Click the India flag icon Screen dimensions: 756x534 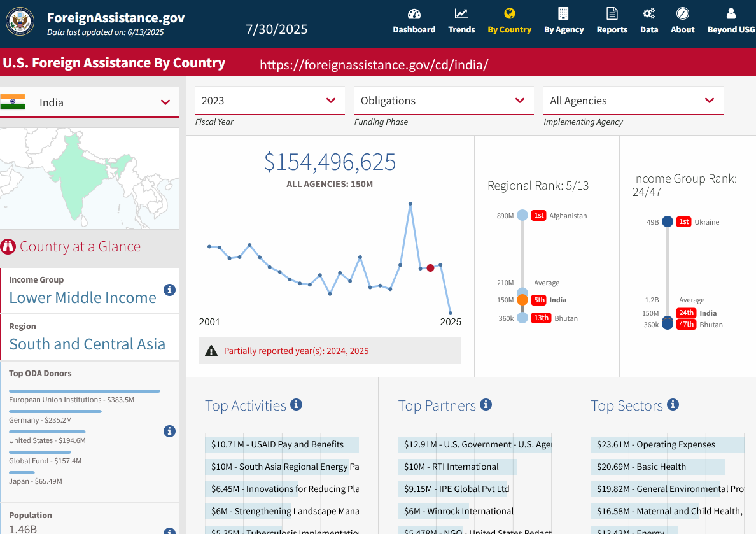coord(13,102)
